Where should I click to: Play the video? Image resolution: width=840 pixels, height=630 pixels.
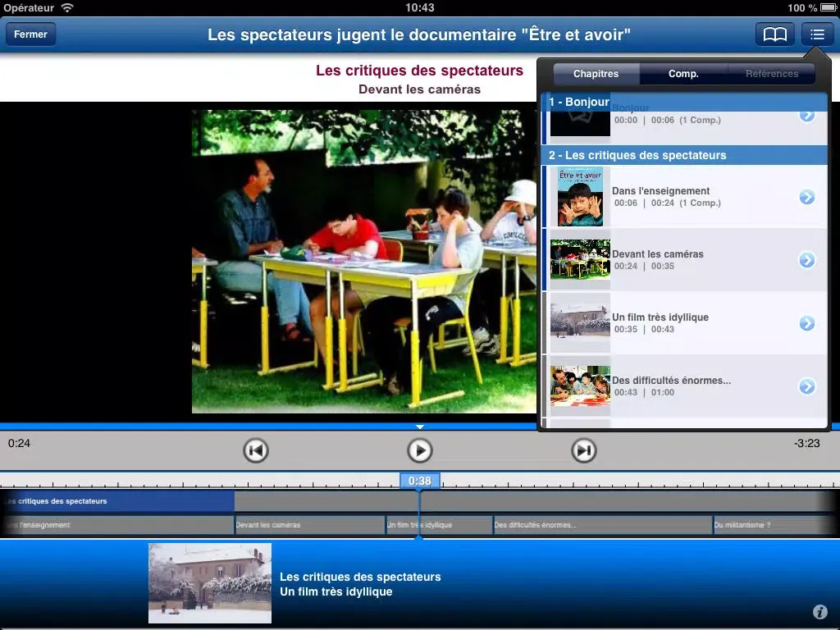(x=419, y=450)
